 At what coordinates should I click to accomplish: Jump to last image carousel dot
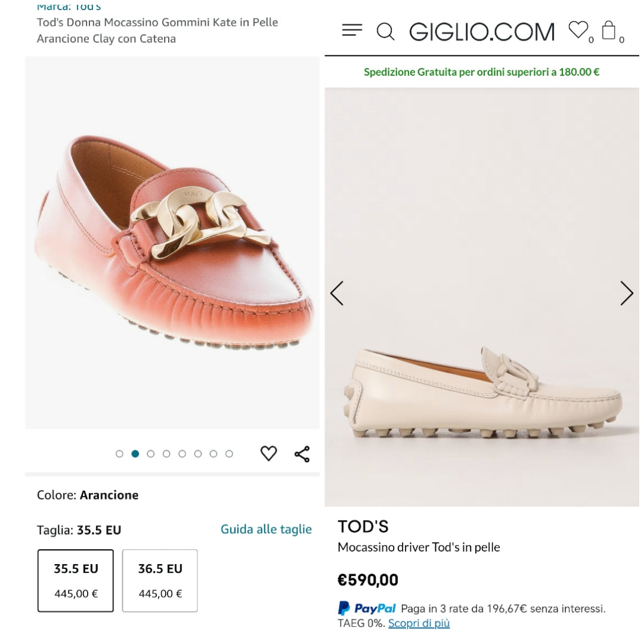(229, 454)
